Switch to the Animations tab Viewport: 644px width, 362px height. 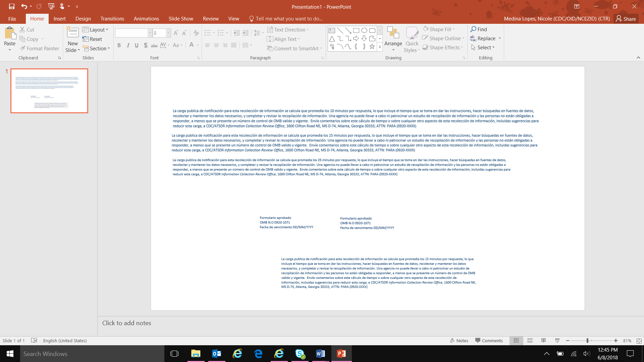click(146, 19)
